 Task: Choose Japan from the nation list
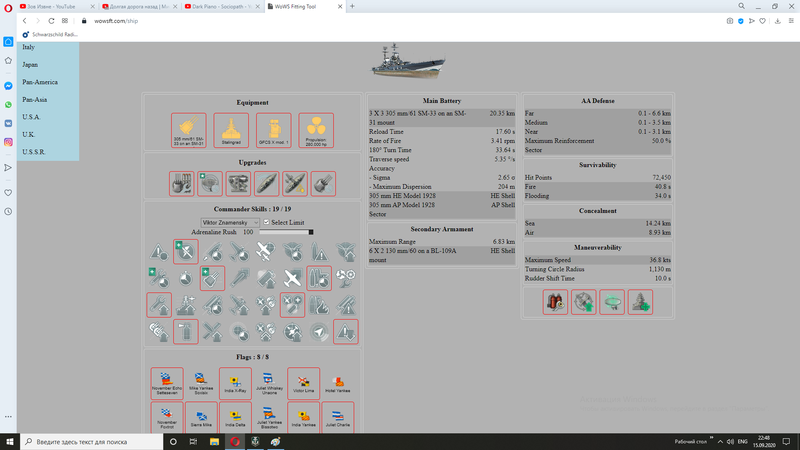30,64
